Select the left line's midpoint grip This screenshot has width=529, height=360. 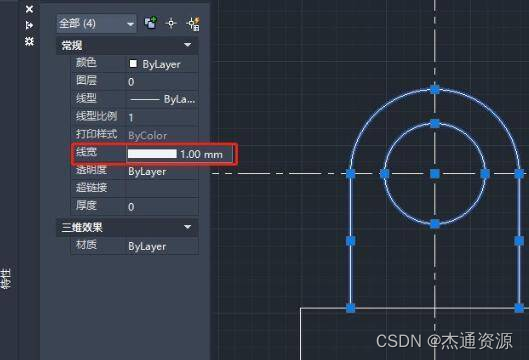(x=351, y=241)
